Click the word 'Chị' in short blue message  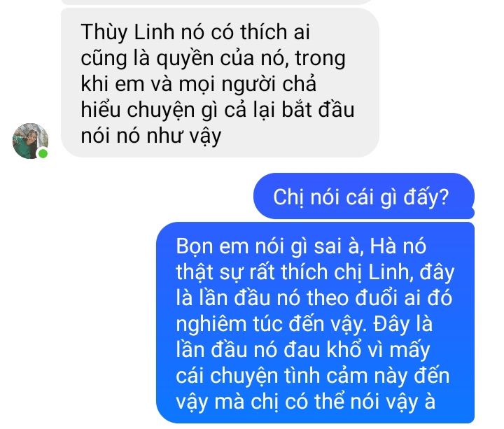tap(288, 197)
